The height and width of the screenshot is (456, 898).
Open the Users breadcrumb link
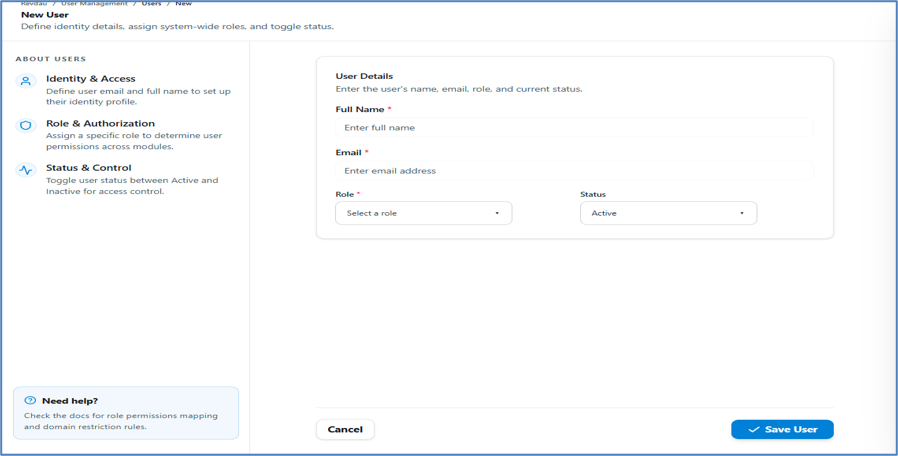click(152, 3)
